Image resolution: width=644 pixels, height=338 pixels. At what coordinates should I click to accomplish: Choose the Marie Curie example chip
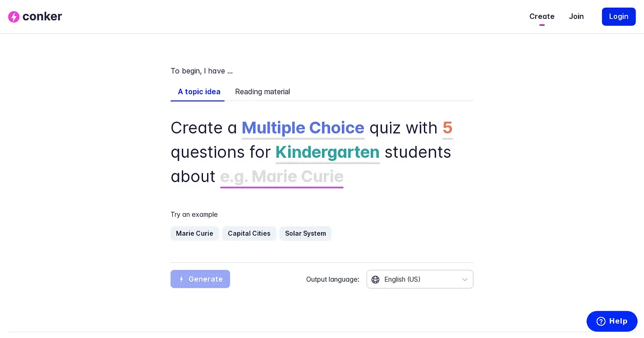coord(194,233)
